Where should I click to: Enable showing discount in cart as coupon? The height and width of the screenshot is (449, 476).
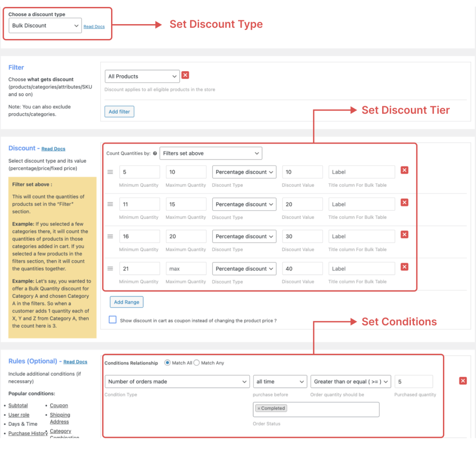pyautogui.click(x=112, y=319)
